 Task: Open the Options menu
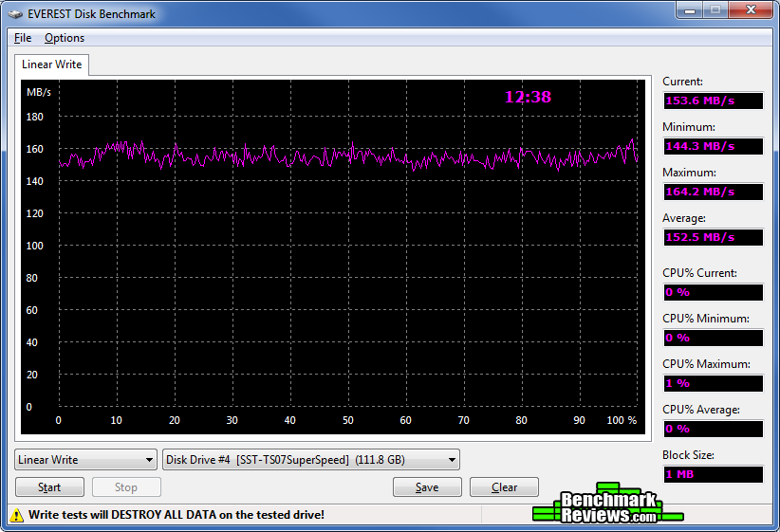tap(65, 38)
